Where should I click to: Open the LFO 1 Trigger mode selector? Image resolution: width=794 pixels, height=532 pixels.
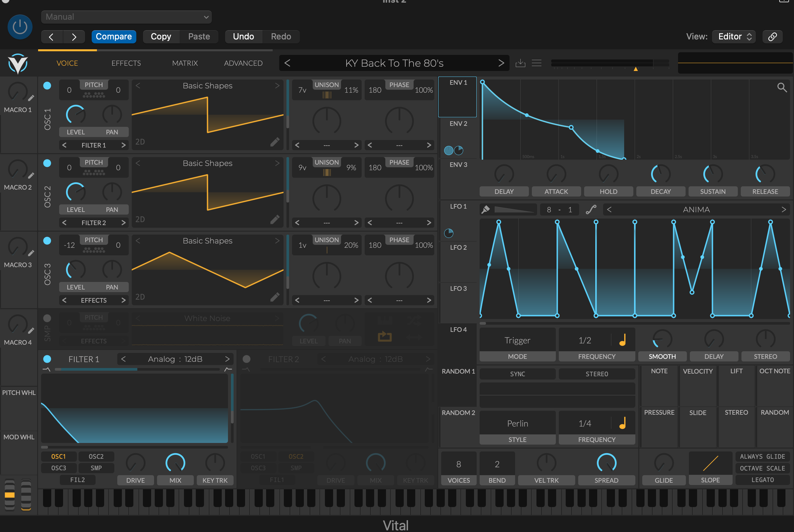(517, 340)
